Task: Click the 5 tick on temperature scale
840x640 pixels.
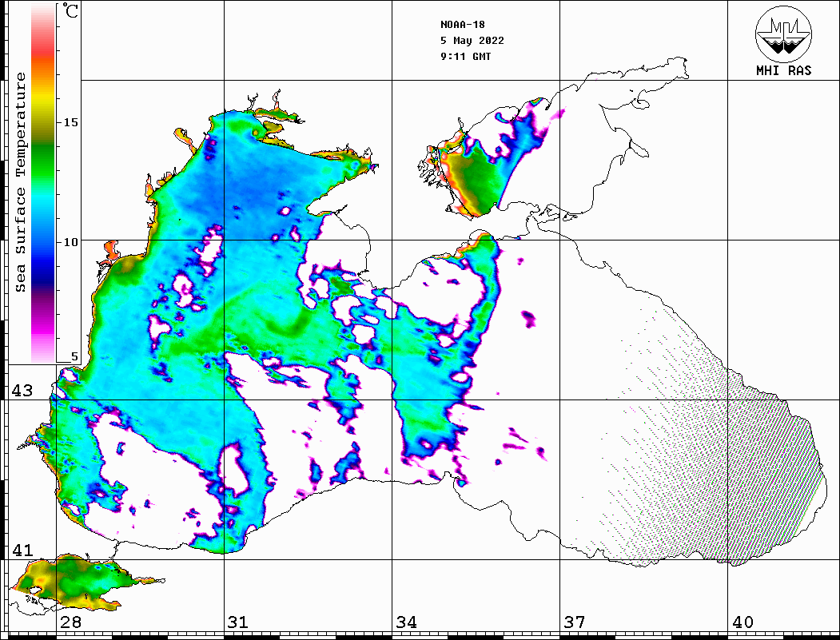Action: coord(74,356)
